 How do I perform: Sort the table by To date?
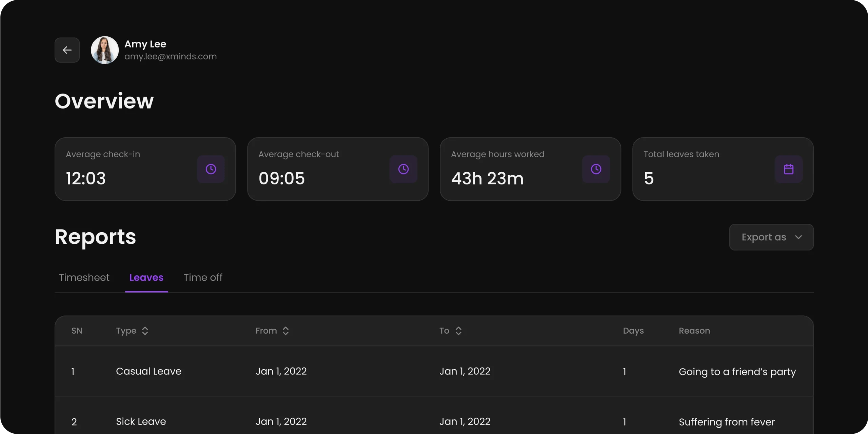click(458, 331)
